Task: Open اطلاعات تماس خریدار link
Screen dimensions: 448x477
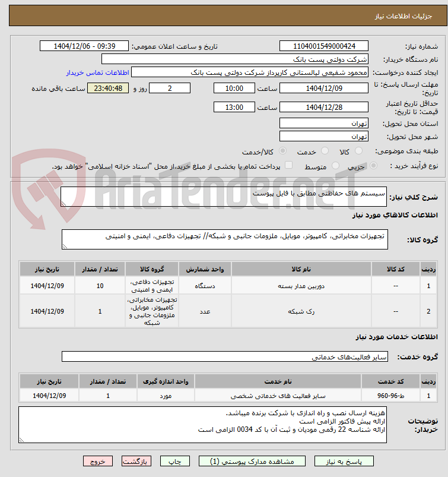Action: pos(98,72)
